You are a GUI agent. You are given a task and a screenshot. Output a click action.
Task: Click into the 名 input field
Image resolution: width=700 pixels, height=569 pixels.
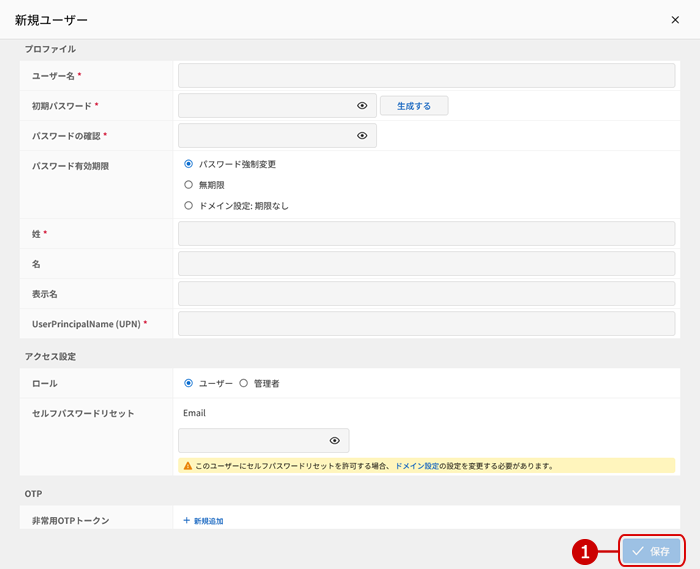click(x=426, y=263)
